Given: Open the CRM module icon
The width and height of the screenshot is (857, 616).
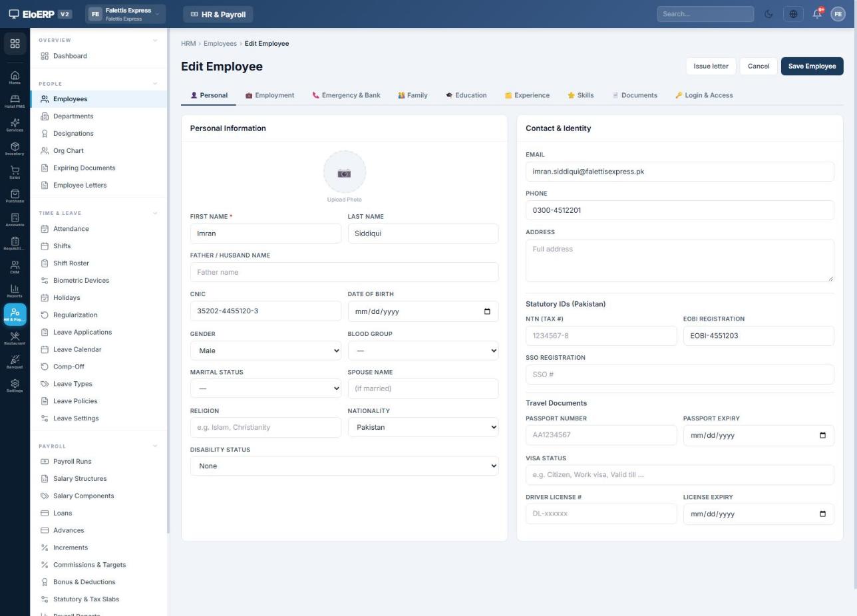Looking at the screenshot, I should tap(15, 267).
